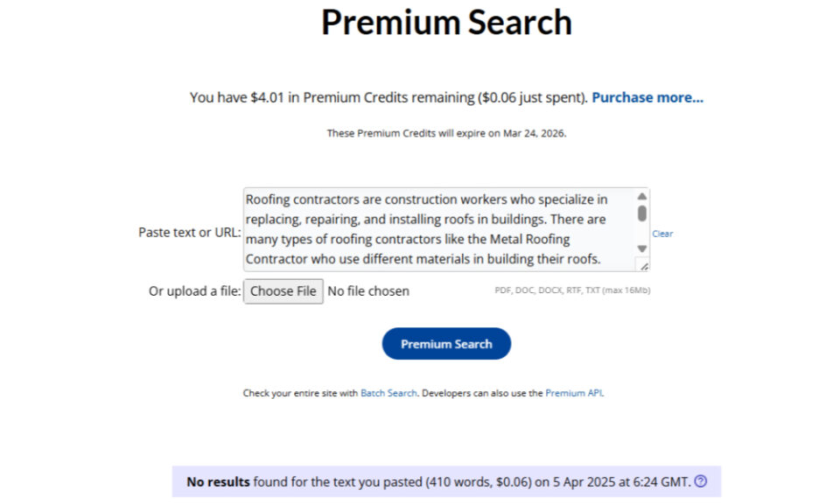Click the No results message banner
The height and width of the screenshot is (504, 840).
(x=446, y=481)
